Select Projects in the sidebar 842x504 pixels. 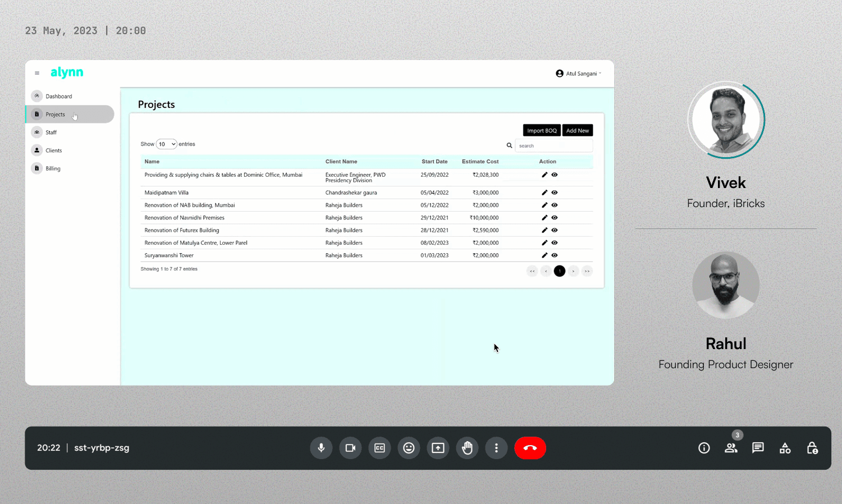70,114
